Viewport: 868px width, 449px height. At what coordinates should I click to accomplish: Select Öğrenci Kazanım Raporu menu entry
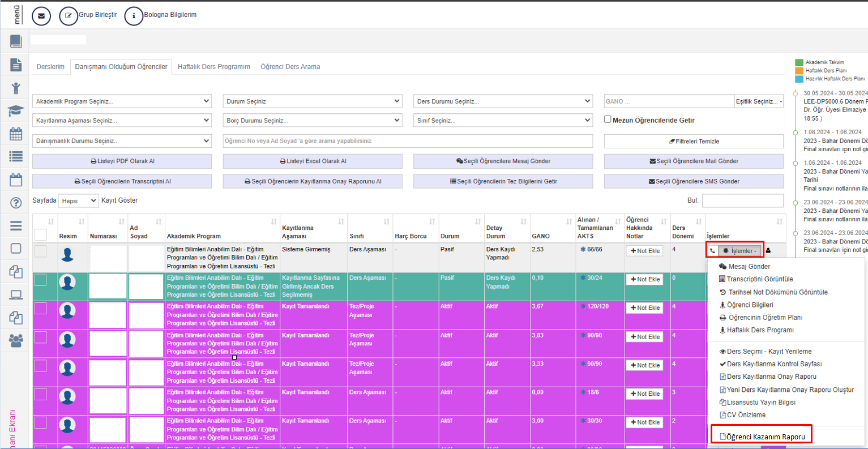(762, 437)
